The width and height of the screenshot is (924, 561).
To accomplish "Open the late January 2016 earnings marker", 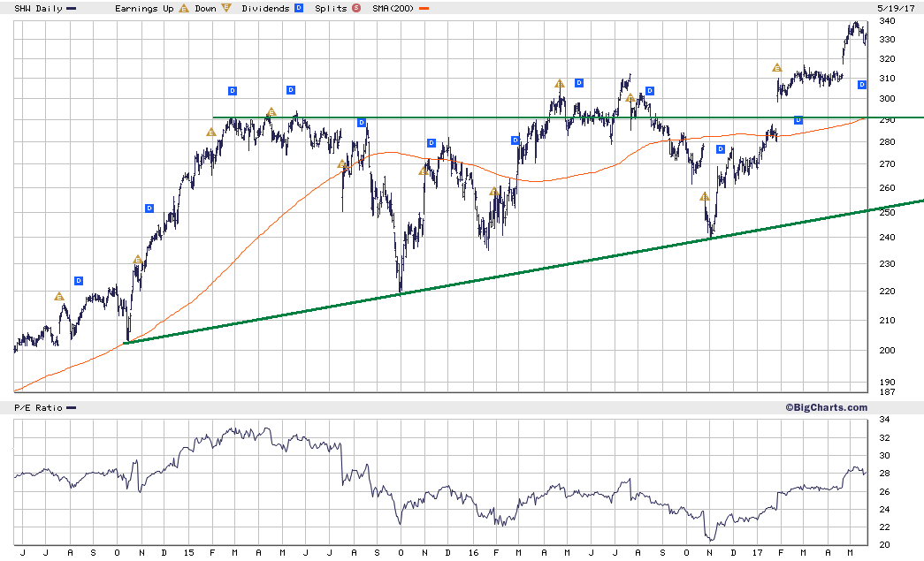I will pos(493,192).
